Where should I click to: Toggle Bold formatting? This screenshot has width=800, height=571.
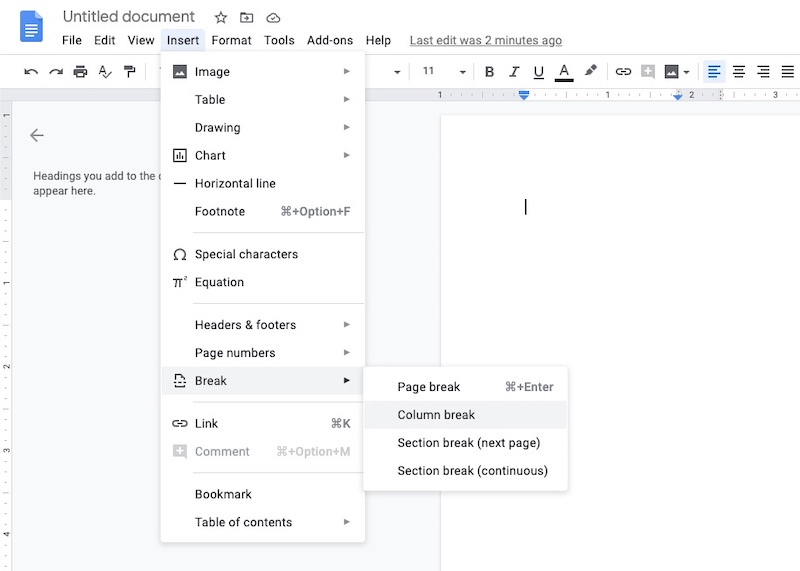[x=489, y=71]
